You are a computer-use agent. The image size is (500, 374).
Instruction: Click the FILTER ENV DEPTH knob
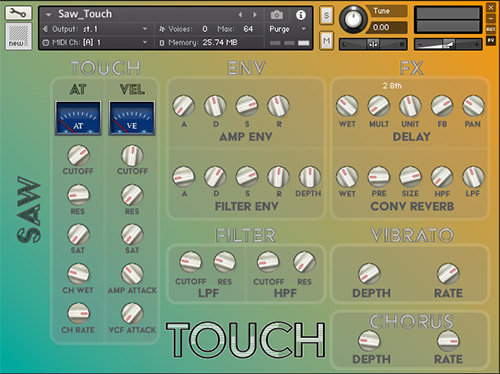(x=310, y=177)
